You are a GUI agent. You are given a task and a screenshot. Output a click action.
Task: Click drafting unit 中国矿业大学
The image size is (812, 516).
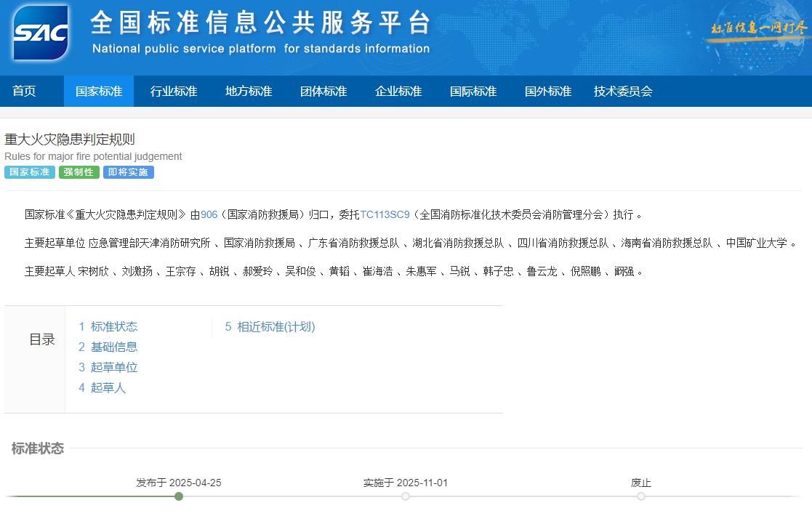point(757,243)
